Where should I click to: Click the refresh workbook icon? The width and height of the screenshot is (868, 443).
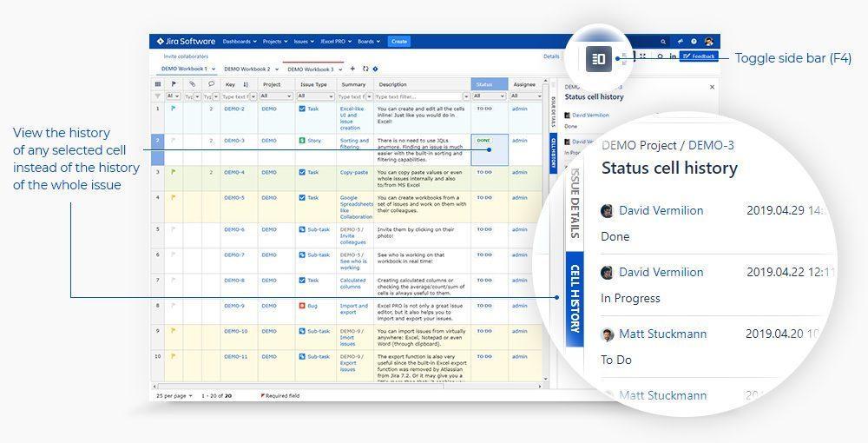[x=365, y=69]
